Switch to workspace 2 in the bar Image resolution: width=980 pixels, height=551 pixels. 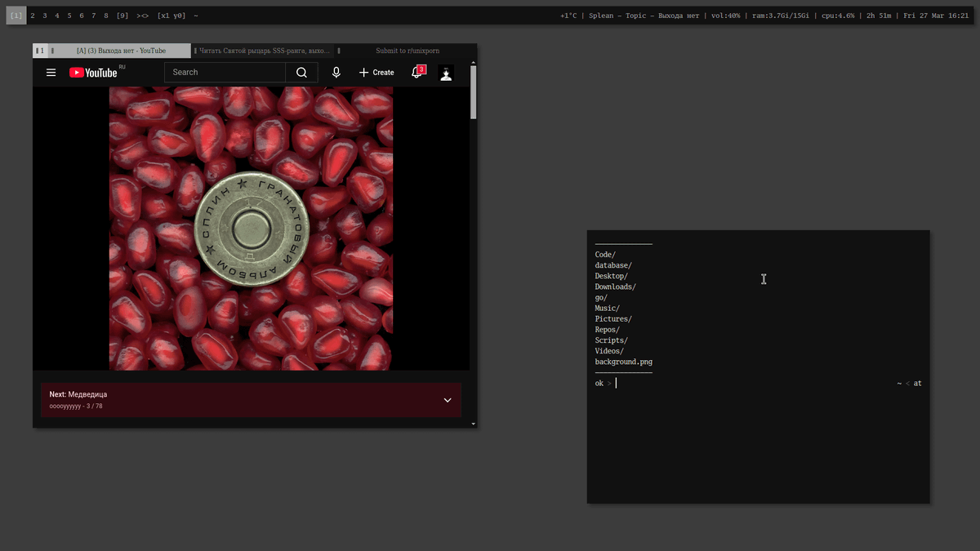[33, 16]
